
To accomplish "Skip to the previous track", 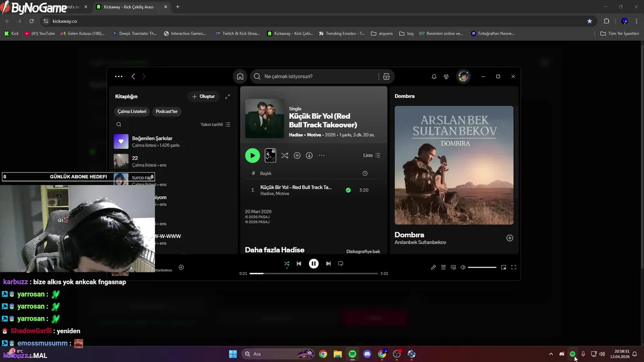I will 299,263.
